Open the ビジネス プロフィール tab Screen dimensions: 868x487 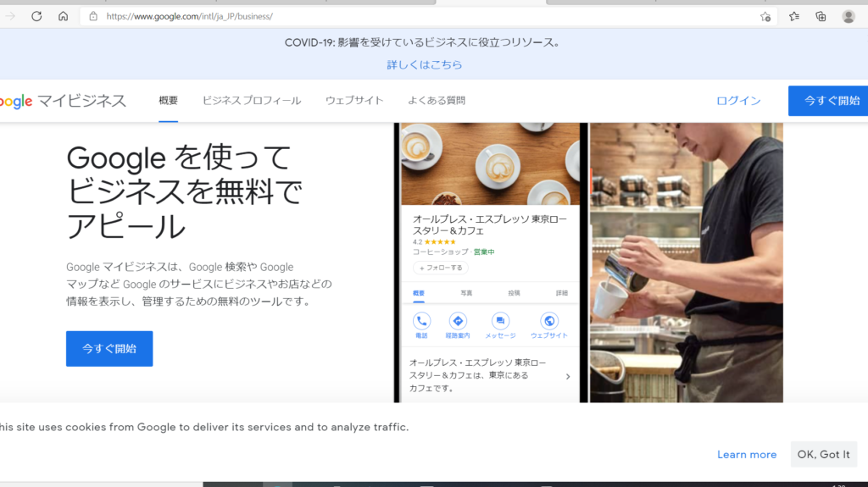pos(251,100)
